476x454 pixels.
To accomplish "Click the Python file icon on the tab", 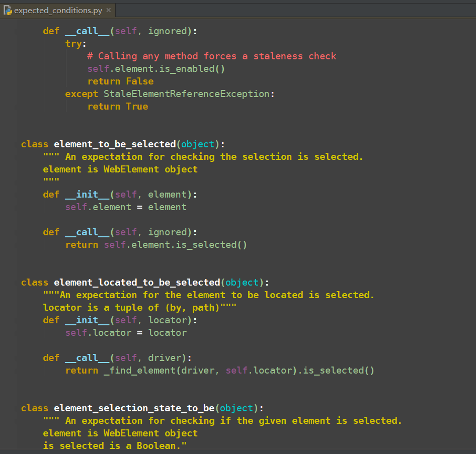I will [x=8, y=11].
